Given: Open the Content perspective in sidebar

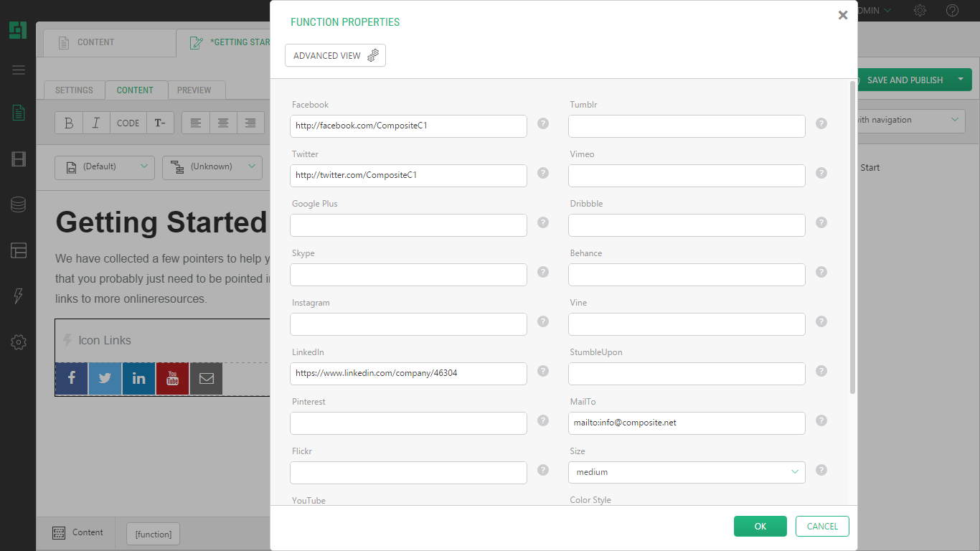Looking at the screenshot, I should 19,113.
